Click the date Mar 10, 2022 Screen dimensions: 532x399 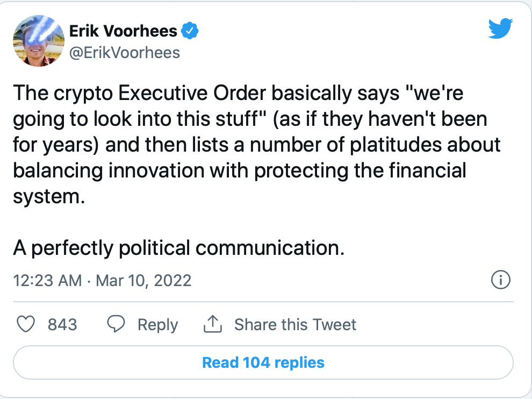[143, 281]
